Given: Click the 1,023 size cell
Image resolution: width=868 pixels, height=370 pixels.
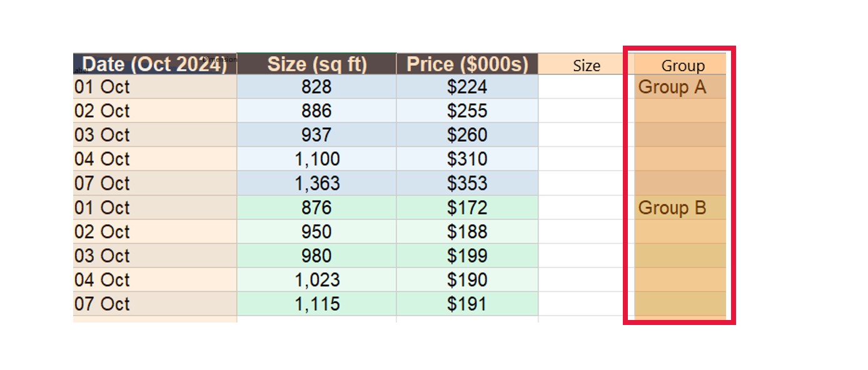Looking at the screenshot, I should [x=316, y=280].
